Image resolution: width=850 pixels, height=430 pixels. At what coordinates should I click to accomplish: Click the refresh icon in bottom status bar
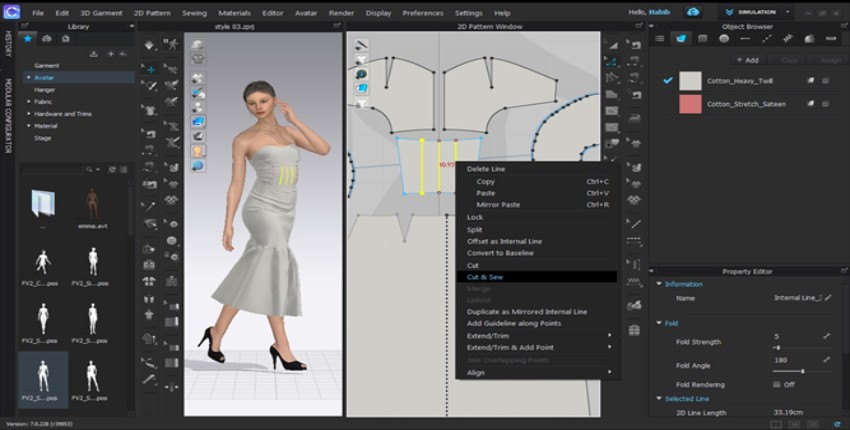[838, 424]
